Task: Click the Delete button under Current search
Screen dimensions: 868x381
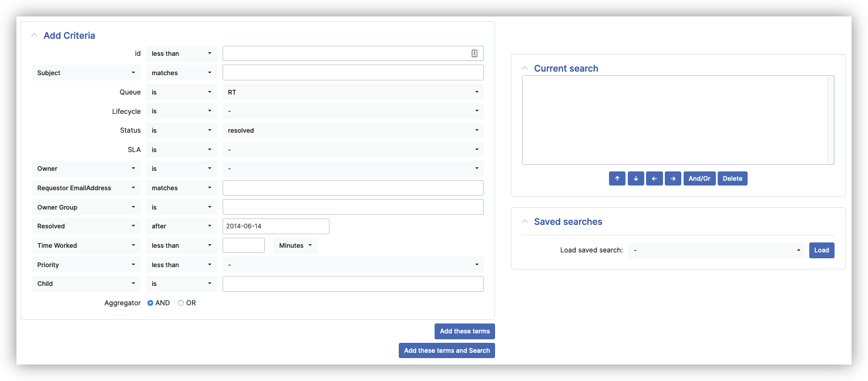Action: coord(732,178)
